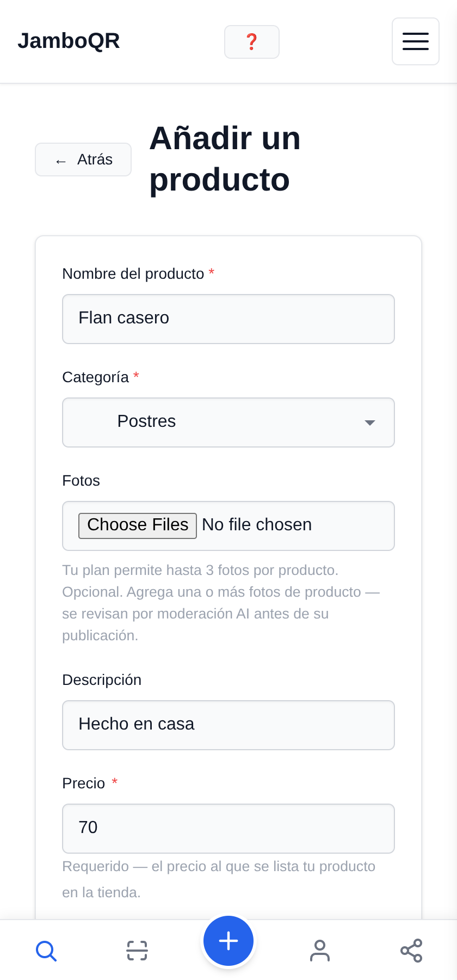Image resolution: width=457 pixels, height=980 pixels.
Task: Open the QR scan icon in bottom bar
Action: coord(137,951)
